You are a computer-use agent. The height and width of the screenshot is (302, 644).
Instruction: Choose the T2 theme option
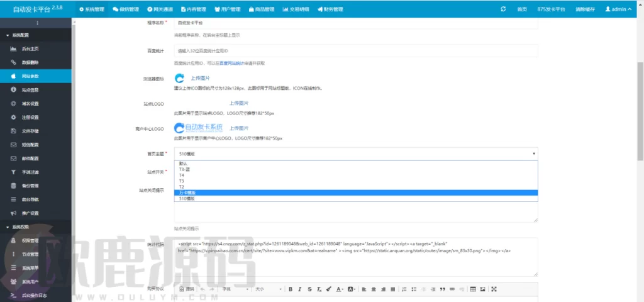(x=356, y=186)
